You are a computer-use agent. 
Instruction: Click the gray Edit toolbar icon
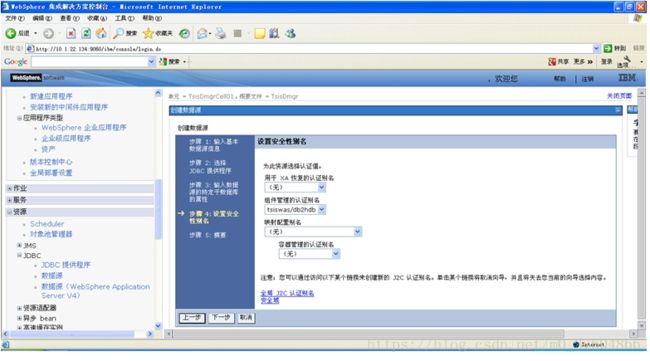pyautogui.click(x=238, y=33)
